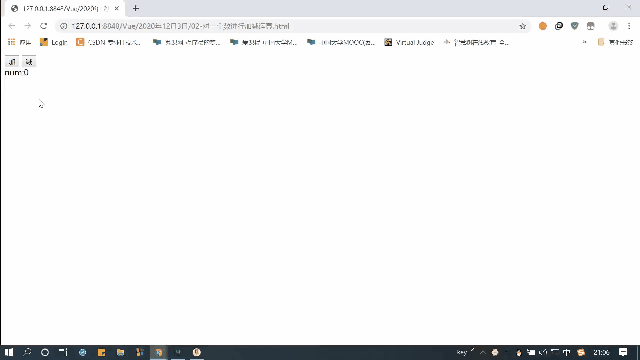
Task: Open the extension icon before profile avatar
Action: 591,26
